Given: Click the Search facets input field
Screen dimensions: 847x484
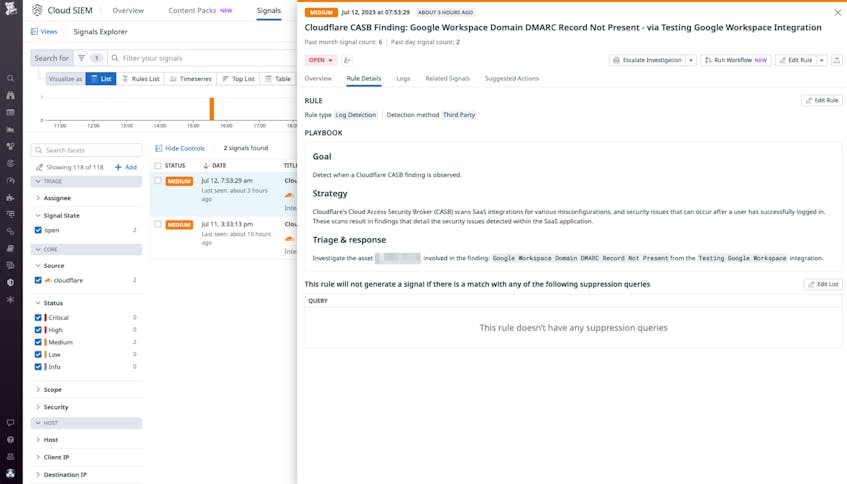Looking at the screenshot, I should 86,150.
